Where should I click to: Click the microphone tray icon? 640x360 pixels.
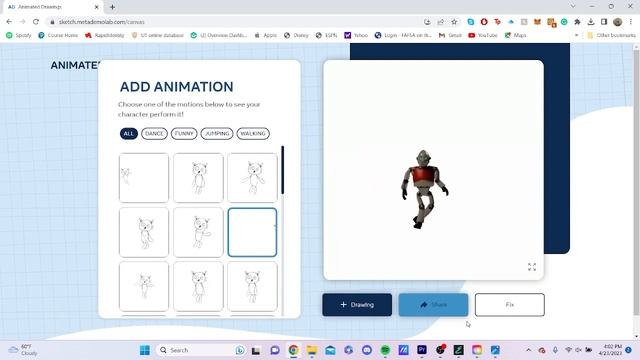click(555, 350)
